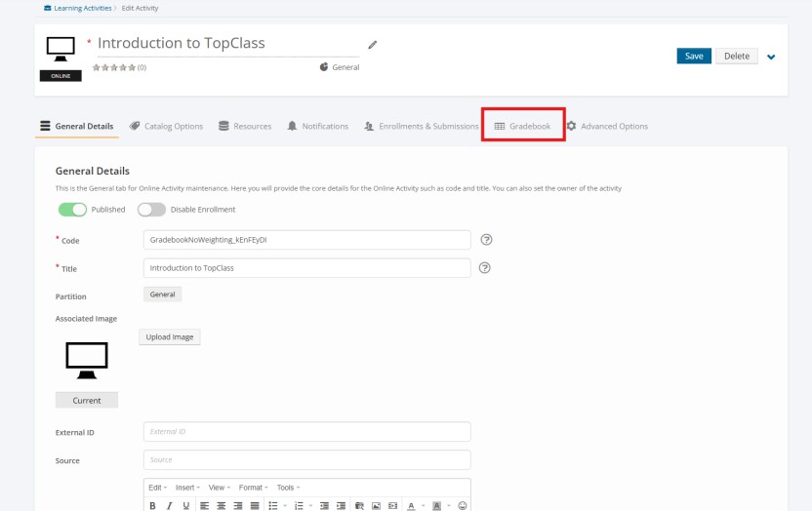Click the insert media icon
The height and width of the screenshot is (511, 812).
[x=392, y=505]
